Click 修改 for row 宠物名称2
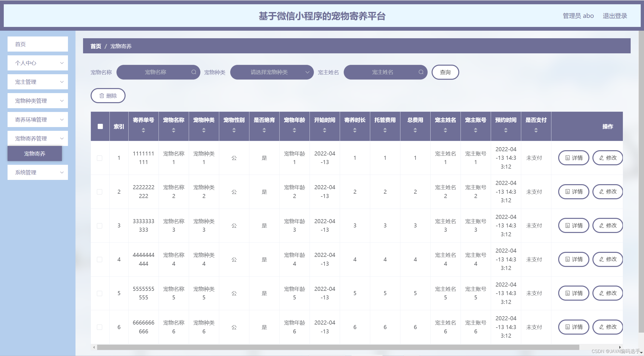 (x=608, y=192)
